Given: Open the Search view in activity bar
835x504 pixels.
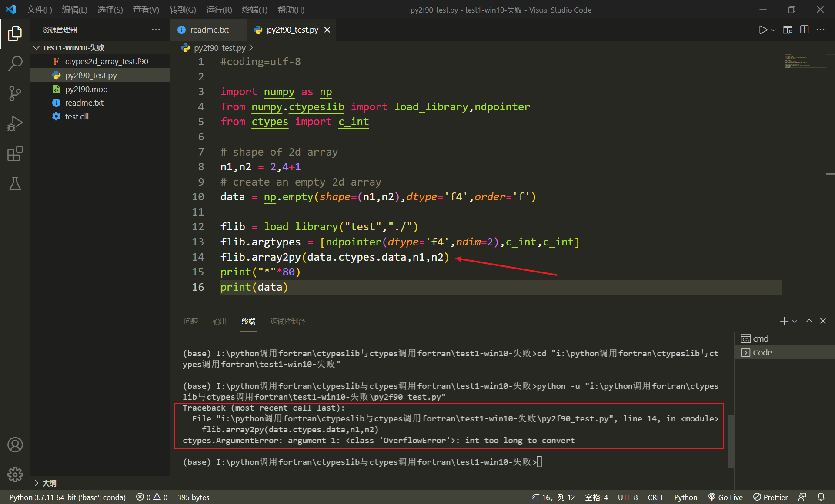Looking at the screenshot, I should tap(15, 63).
